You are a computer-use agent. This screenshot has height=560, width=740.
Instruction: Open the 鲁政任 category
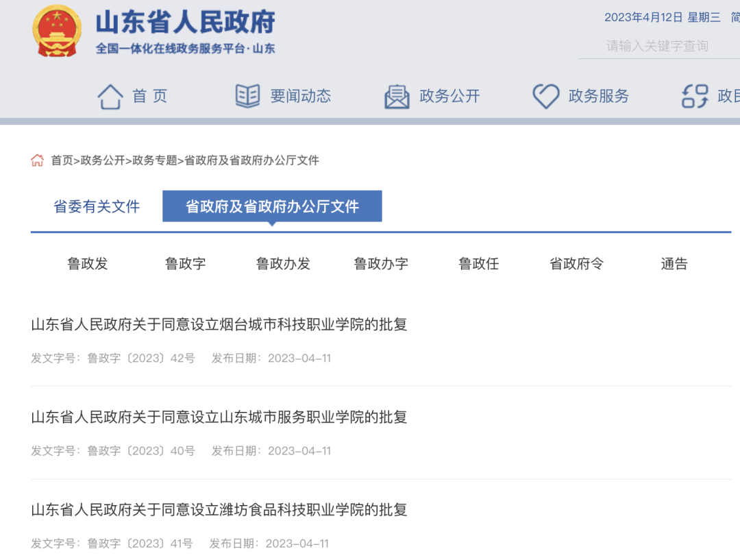point(478,264)
